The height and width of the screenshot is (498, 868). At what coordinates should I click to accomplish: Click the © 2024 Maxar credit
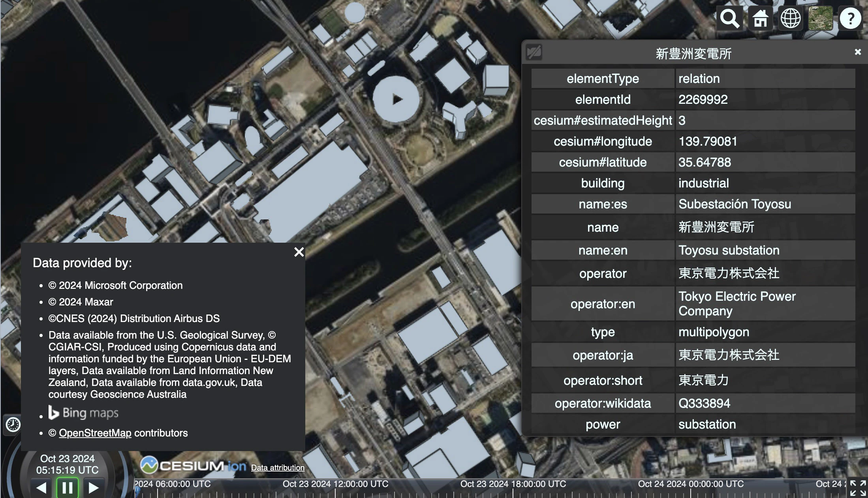tap(81, 302)
